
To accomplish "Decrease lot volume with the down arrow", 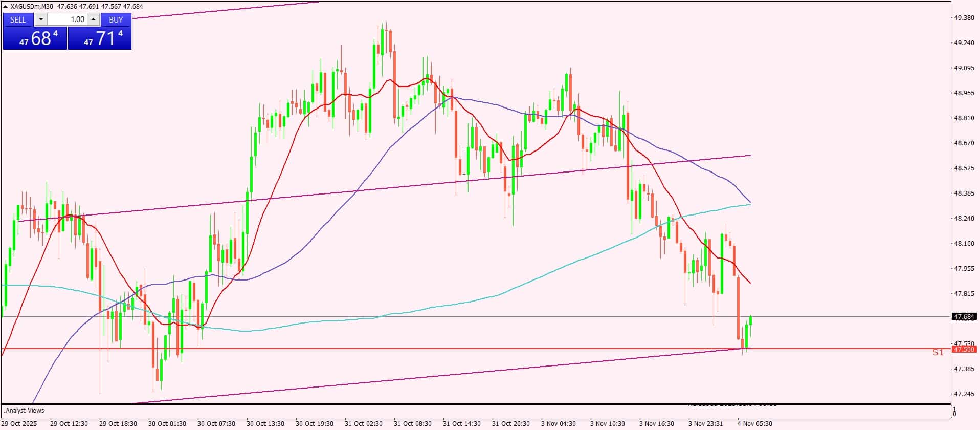I will (41, 19).
